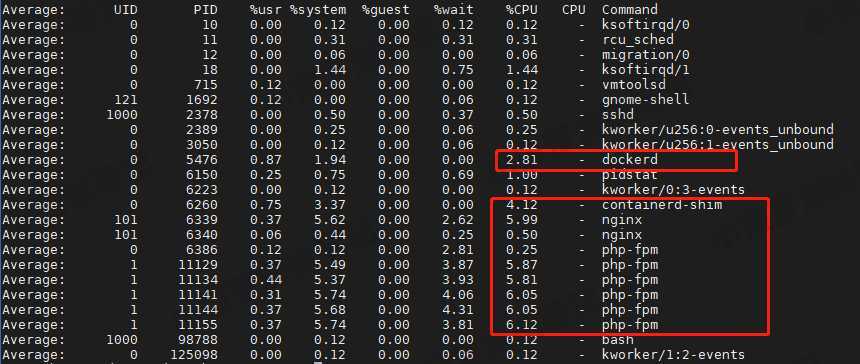Click PID value 11129
The image size is (860, 364).
click(197, 265)
